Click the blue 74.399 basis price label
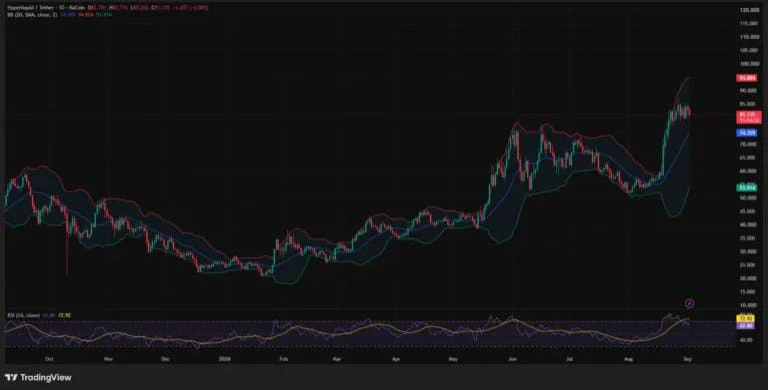The height and width of the screenshot is (390, 768). pos(748,133)
